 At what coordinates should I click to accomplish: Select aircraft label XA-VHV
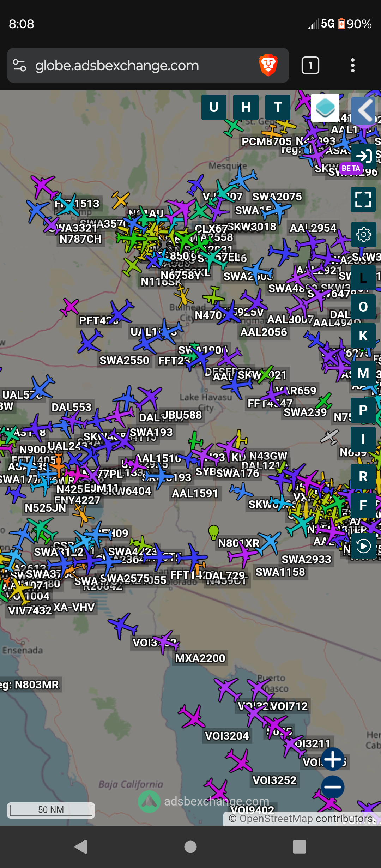click(74, 607)
